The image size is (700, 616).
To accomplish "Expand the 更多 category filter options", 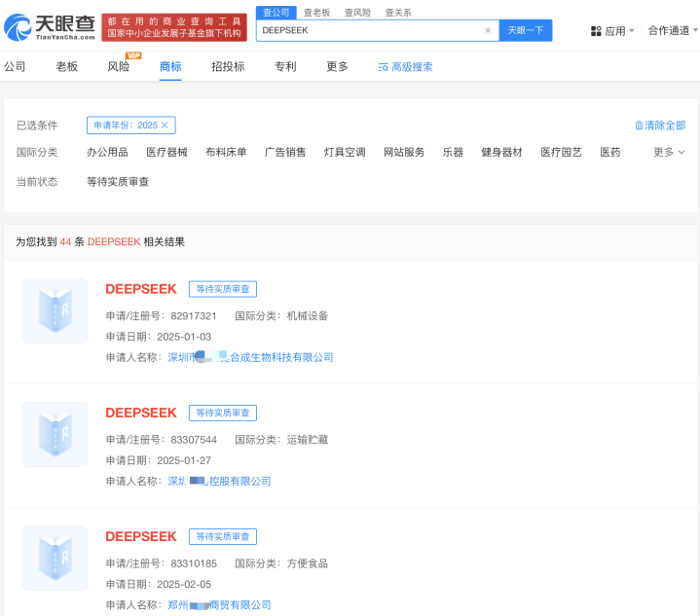I will [669, 153].
